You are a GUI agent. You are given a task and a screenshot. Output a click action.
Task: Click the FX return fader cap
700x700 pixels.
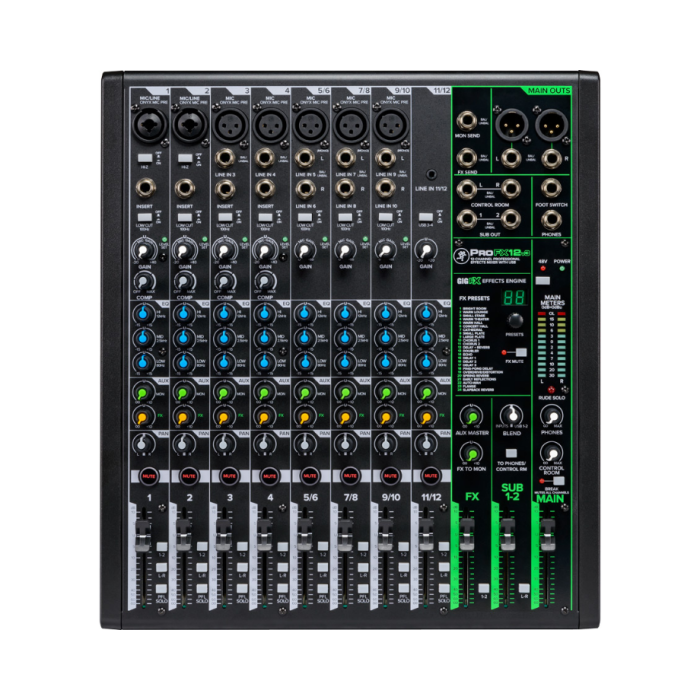(x=467, y=535)
